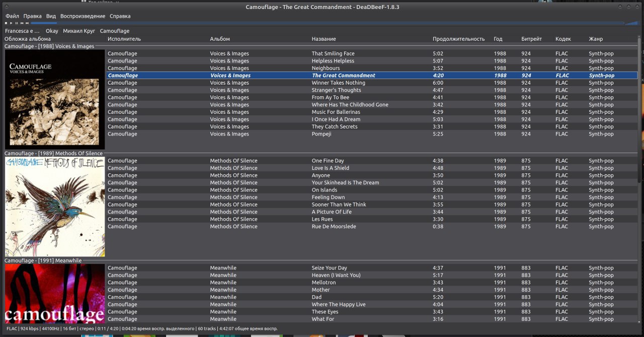Select the track Where The Happy Live

(x=372, y=305)
